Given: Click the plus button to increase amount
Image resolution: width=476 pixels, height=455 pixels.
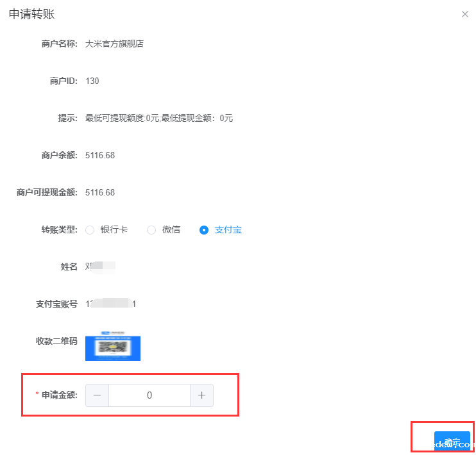Looking at the screenshot, I should point(201,395).
